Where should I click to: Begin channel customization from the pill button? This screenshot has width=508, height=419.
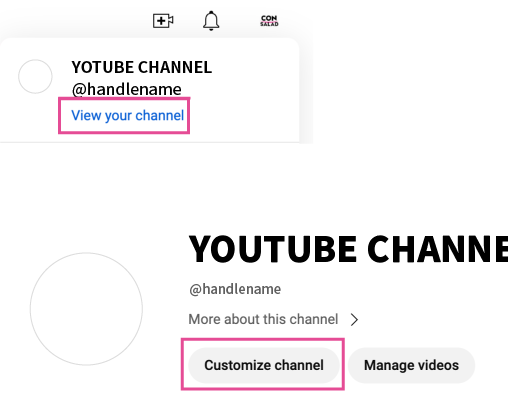coord(264,365)
